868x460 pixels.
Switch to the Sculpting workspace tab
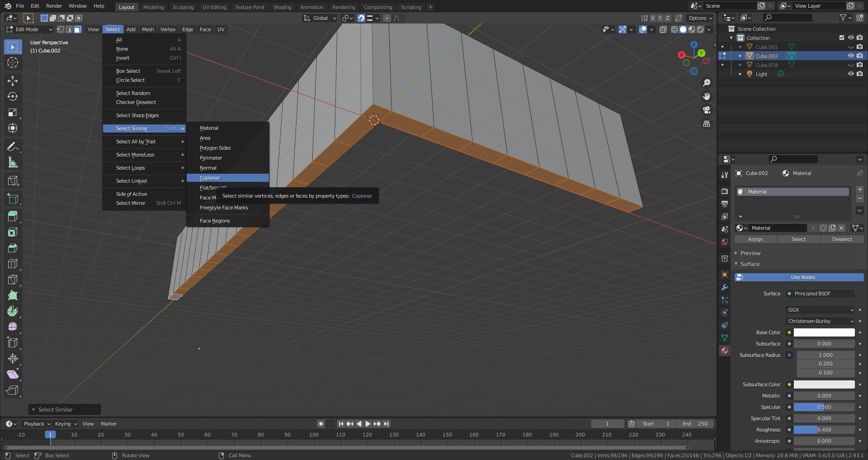183,7
